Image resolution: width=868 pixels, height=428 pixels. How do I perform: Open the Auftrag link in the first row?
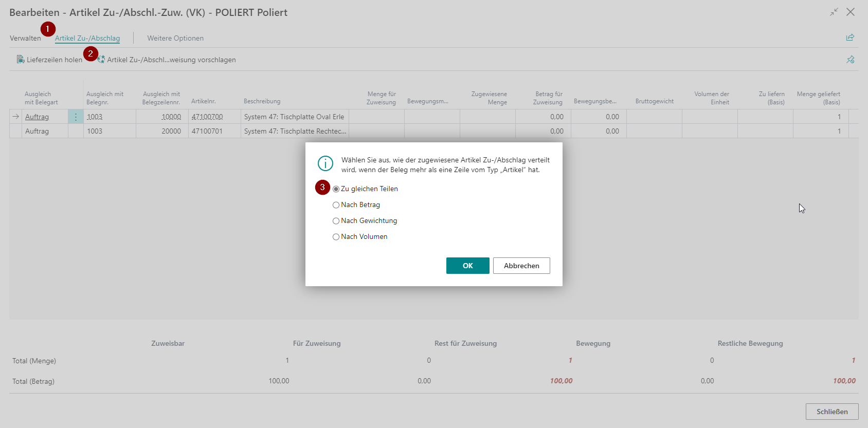(37, 117)
